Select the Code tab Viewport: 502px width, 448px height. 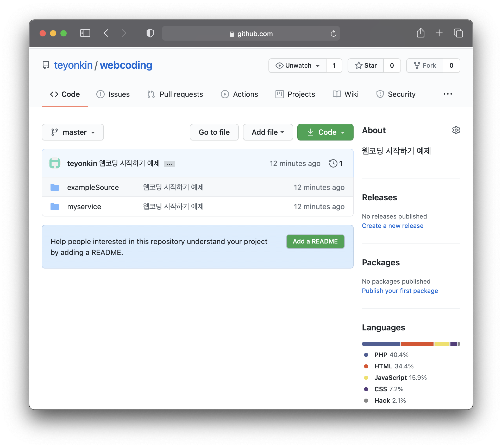pyautogui.click(x=65, y=94)
